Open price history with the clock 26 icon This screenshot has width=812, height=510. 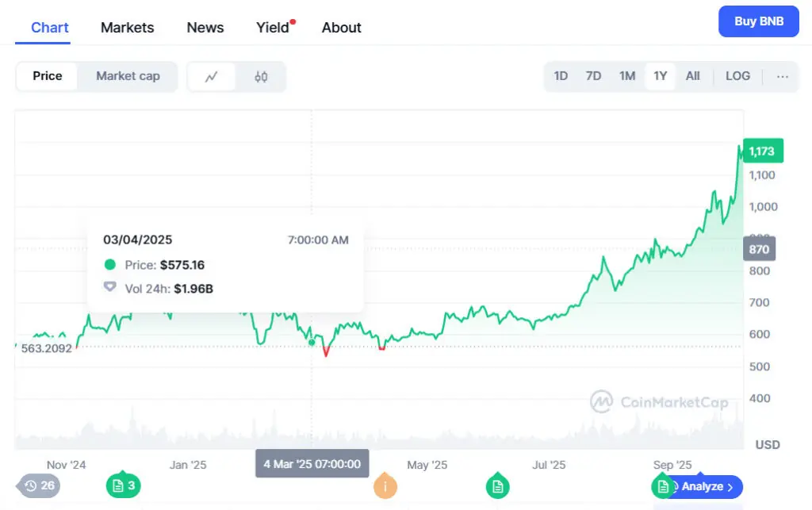click(37, 485)
